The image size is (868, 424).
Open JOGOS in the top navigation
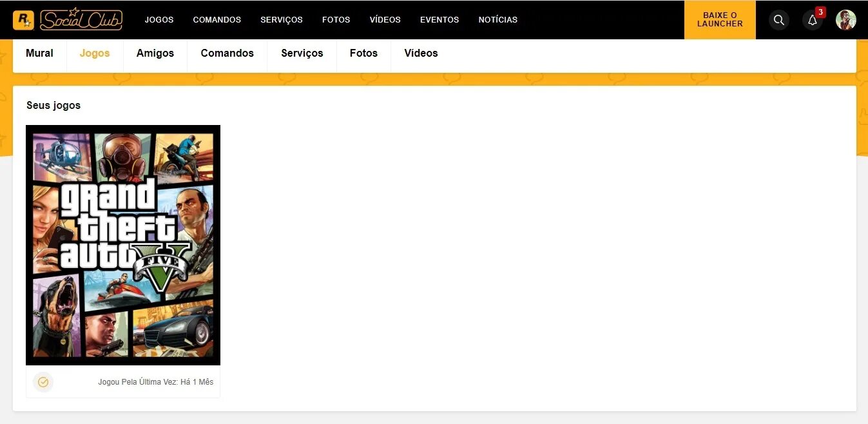(x=159, y=20)
